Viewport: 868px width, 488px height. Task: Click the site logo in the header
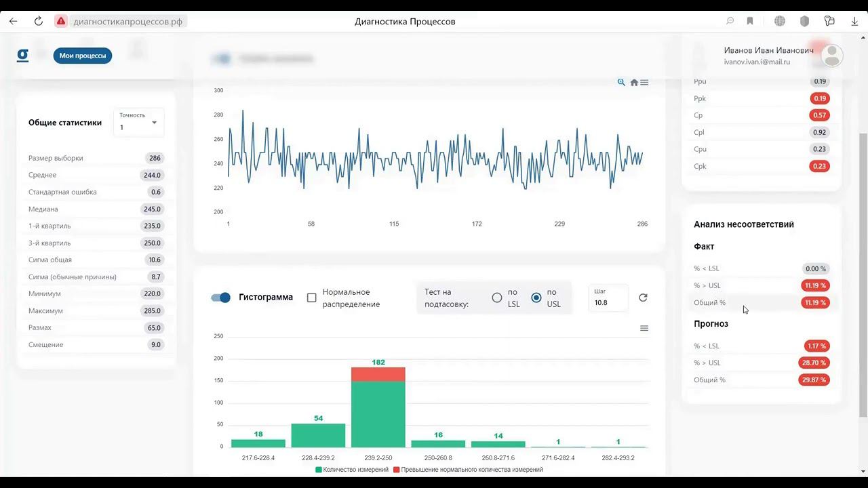[22, 56]
